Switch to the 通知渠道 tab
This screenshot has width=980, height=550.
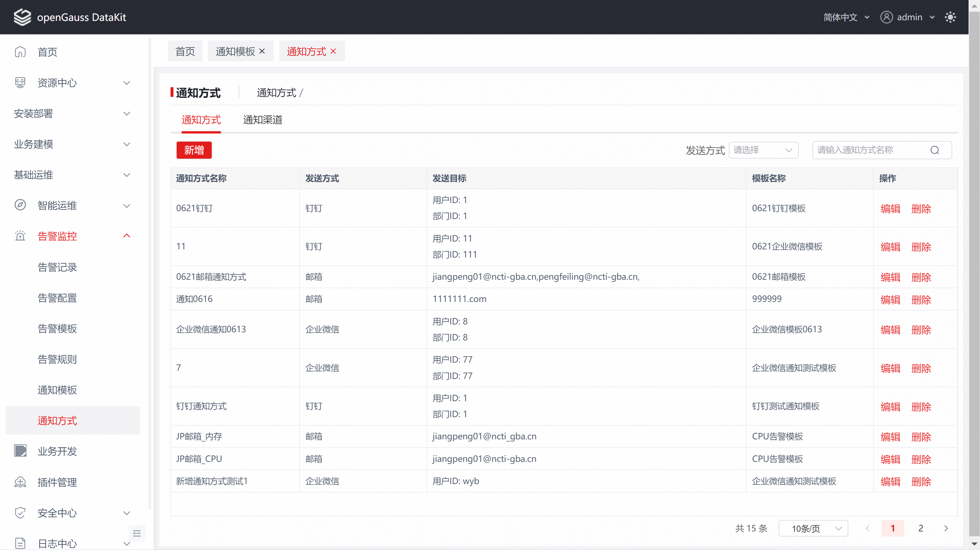point(263,120)
